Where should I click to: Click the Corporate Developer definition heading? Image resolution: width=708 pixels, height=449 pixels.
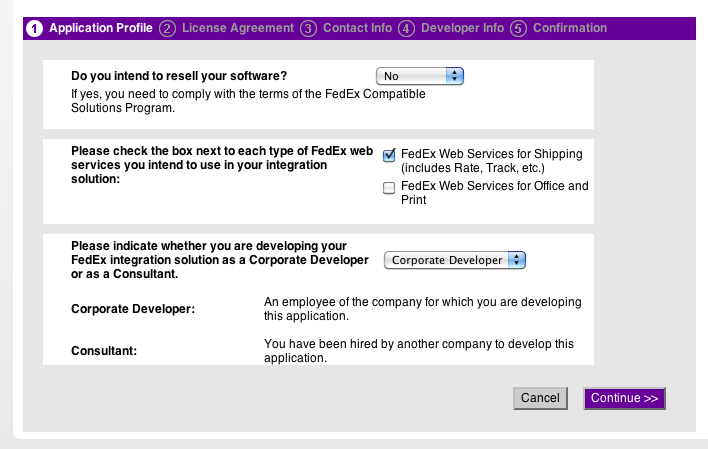tap(133, 309)
